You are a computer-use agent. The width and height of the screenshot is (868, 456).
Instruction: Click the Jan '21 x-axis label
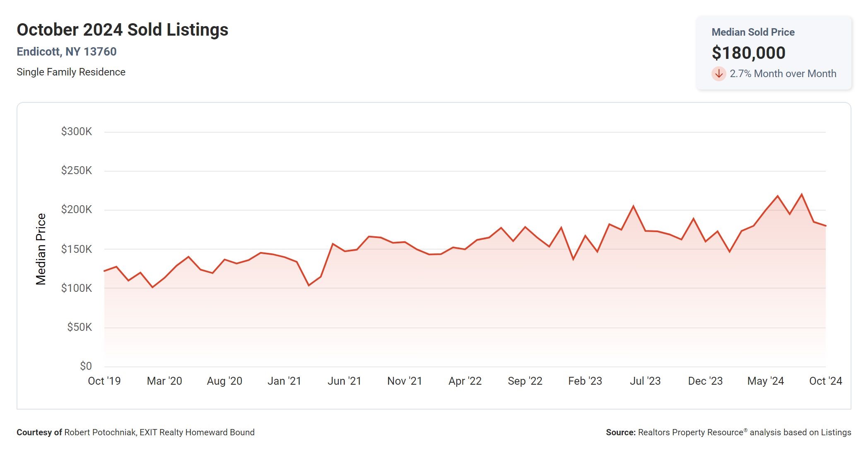click(x=284, y=381)
